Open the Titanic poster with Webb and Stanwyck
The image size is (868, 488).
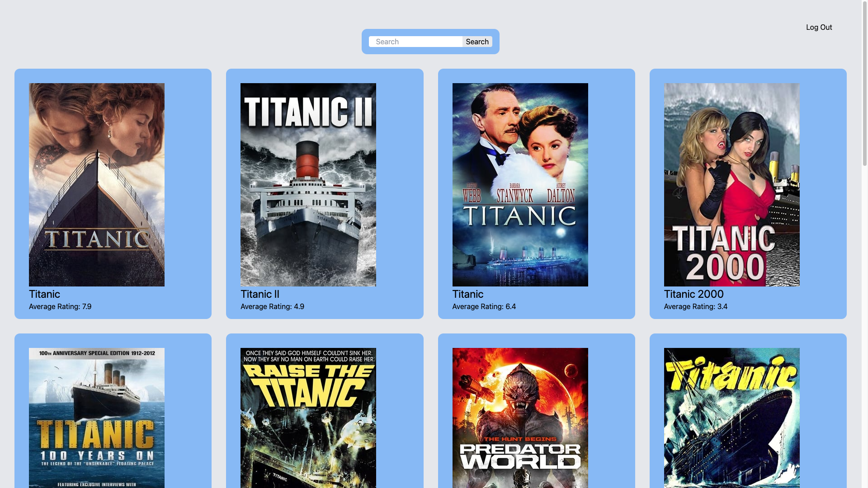pos(520,184)
